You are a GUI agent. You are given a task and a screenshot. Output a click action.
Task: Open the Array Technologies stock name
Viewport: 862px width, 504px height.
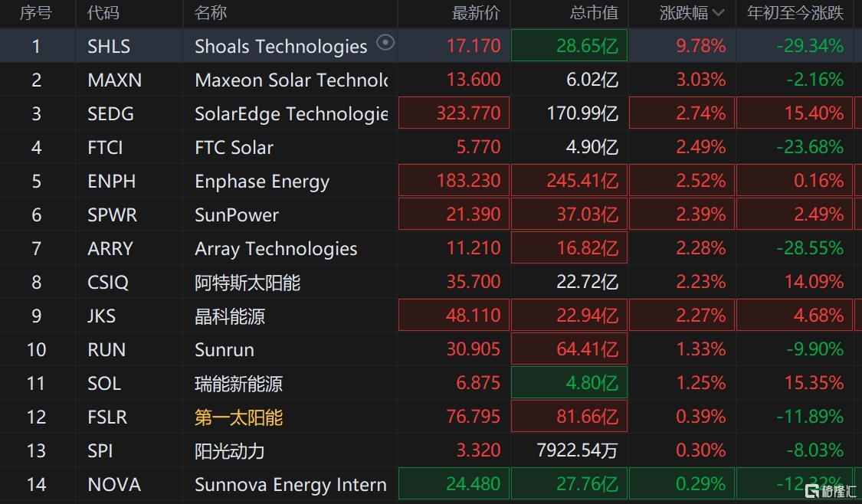(276, 249)
